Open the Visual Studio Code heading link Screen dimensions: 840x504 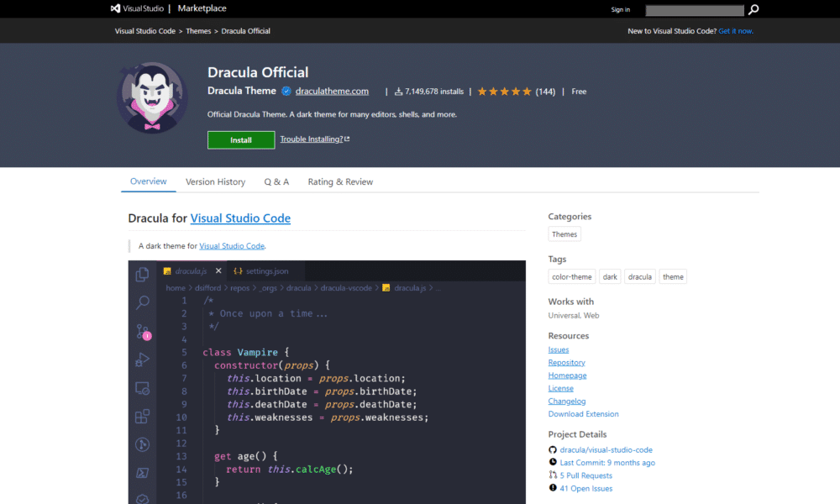[x=240, y=218]
